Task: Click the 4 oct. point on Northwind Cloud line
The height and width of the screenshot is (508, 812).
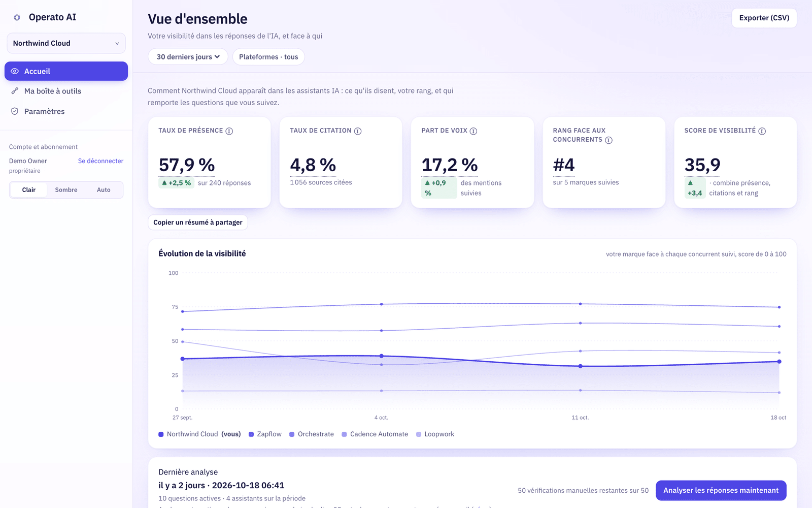Action: pyautogui.click(x=382, y=356)
